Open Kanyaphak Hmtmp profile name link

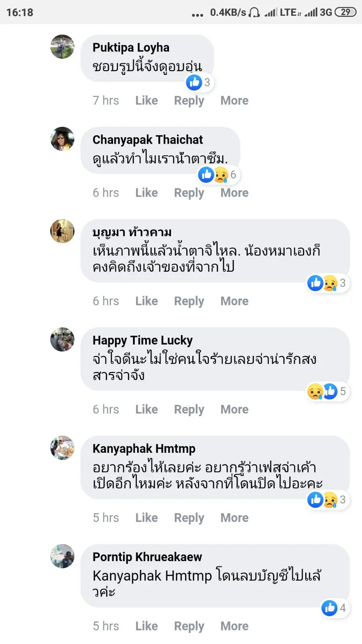click(x=144, y=448)
